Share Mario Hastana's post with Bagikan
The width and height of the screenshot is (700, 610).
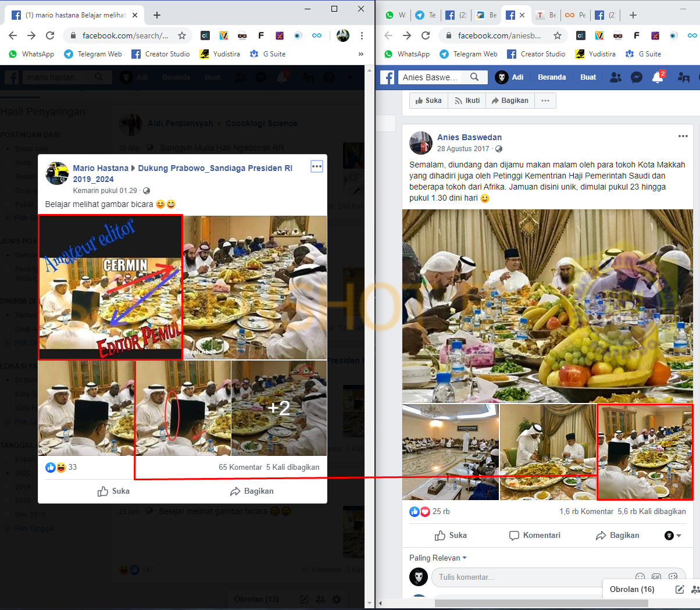(252, 491)
